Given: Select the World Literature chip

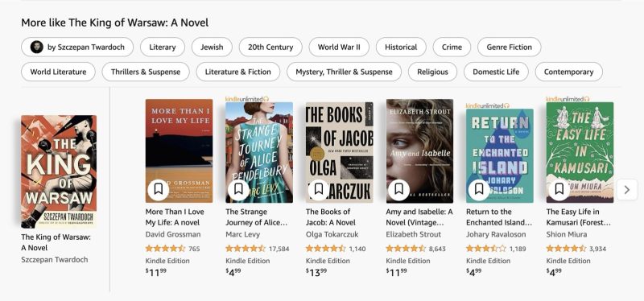Looking at the screenshot, I should pyautogui.click(x=58, y=72).
